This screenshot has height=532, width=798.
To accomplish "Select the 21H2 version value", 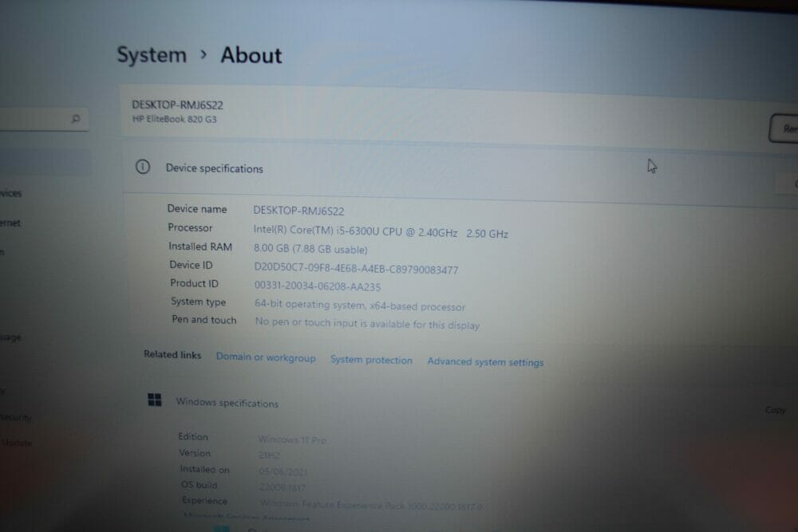I will tap(269, 455).
